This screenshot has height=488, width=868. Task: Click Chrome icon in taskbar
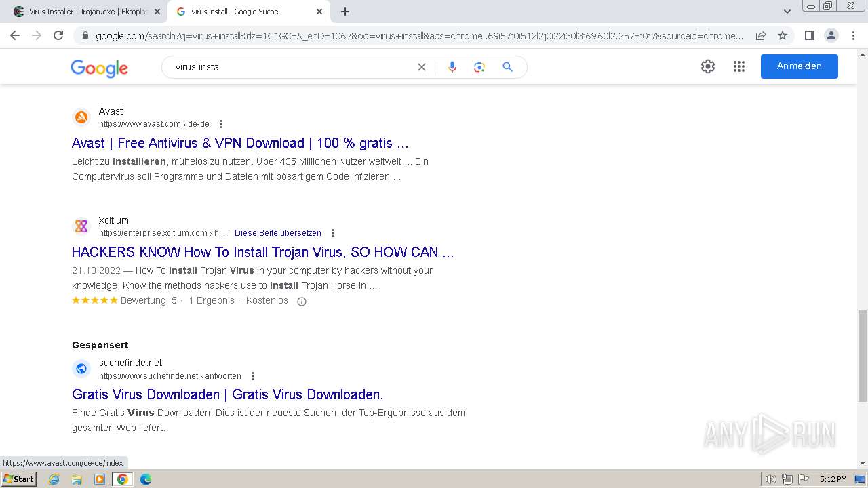123,479
